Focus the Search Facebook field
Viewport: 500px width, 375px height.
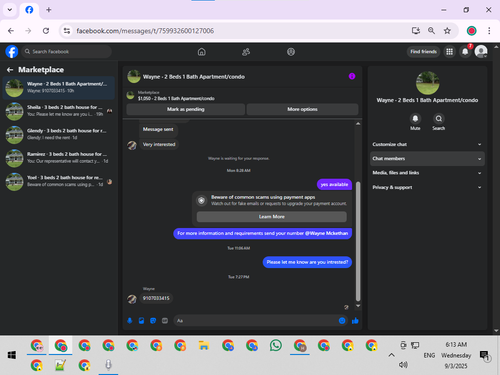(x=67, y=52)
